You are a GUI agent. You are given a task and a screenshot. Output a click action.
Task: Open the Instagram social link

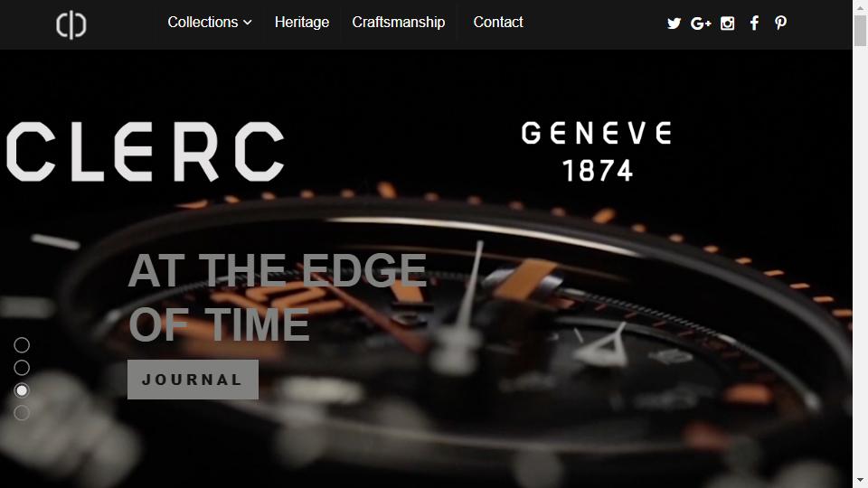727,23
